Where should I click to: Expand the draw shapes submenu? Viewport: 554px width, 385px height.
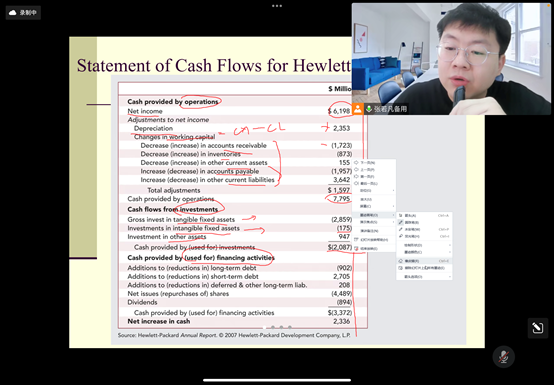coord(424,245)
